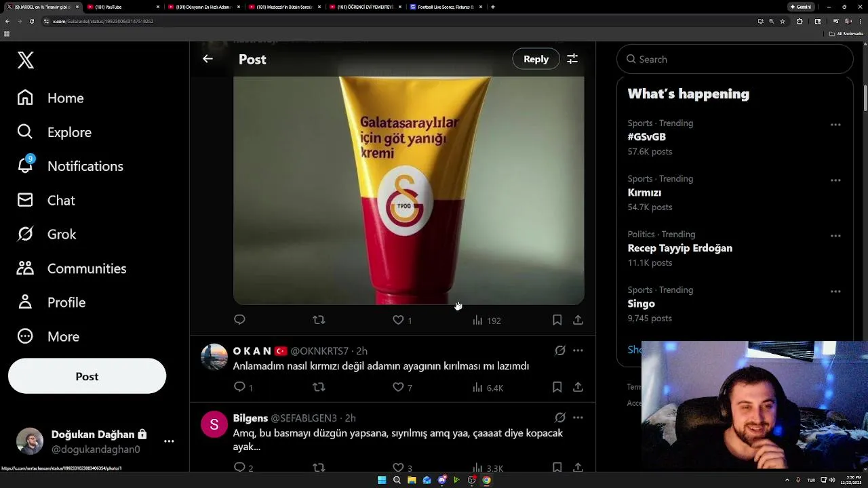Reload the page in browser toolbar
The image size is (868, 488).
point(31,21)
